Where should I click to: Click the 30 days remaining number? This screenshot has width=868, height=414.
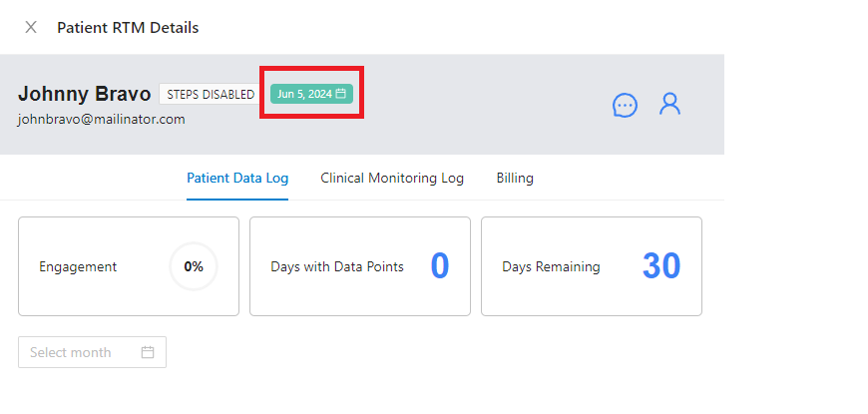(x=660, y=266)
